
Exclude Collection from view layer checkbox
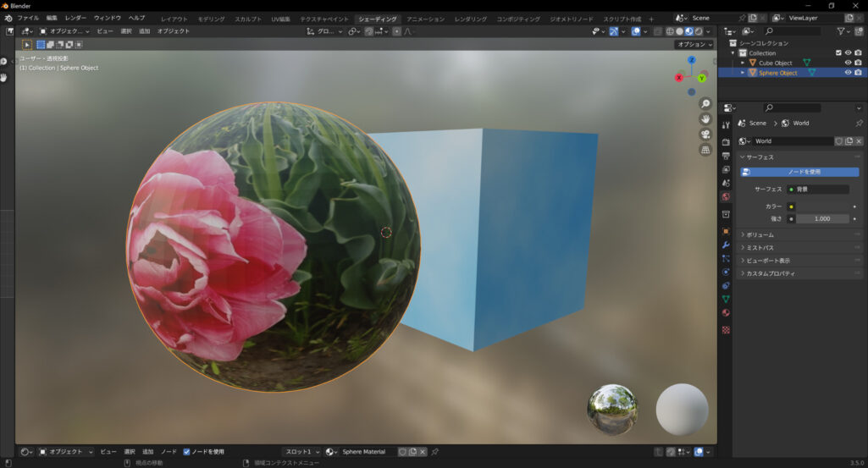coord(838,52)
